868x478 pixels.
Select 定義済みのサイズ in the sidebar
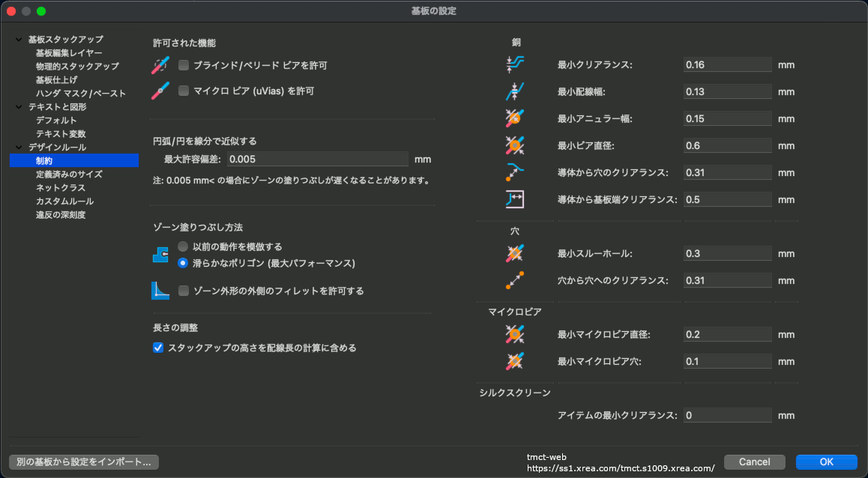pos(69,175)
